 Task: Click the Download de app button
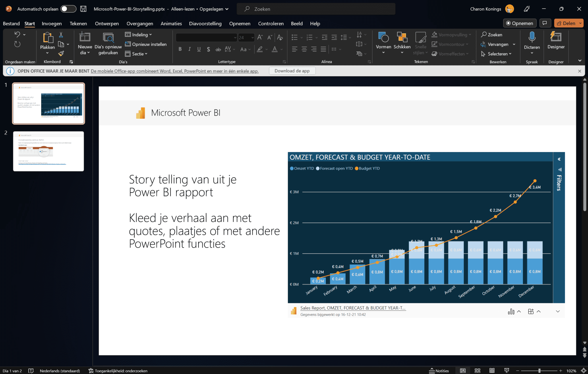coord(292,71)
